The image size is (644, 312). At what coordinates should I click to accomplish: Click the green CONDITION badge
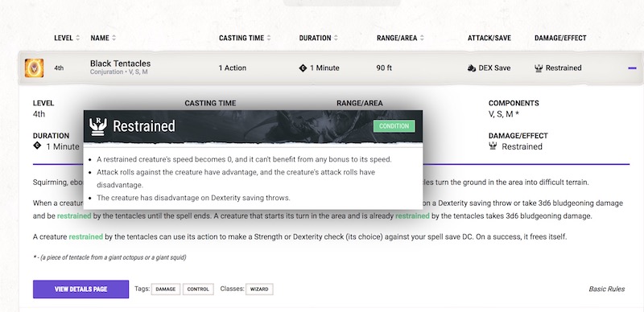(x=394, y=126)
